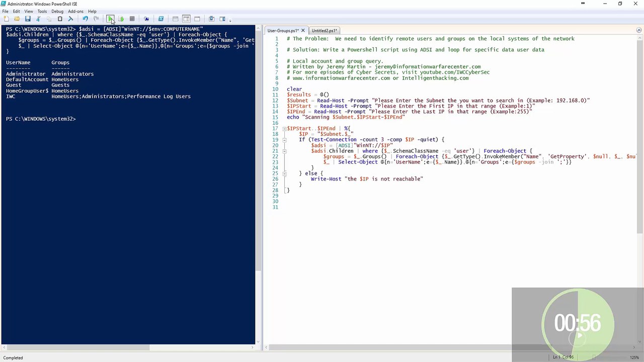Image resolution: width=644 pixels, height=362 pixels.
Task: Show script pane on top layout icon
Action: pyautogui.click(x=175, y=19)
